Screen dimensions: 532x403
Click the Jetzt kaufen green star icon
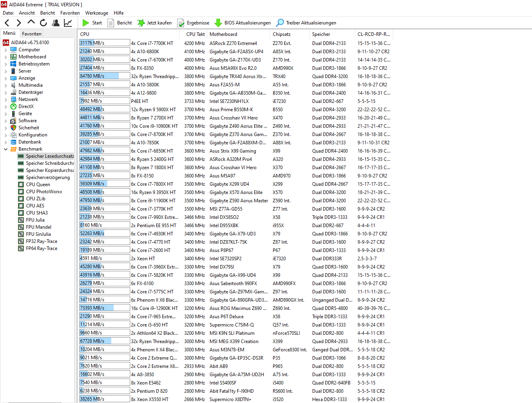coord(141,23)
